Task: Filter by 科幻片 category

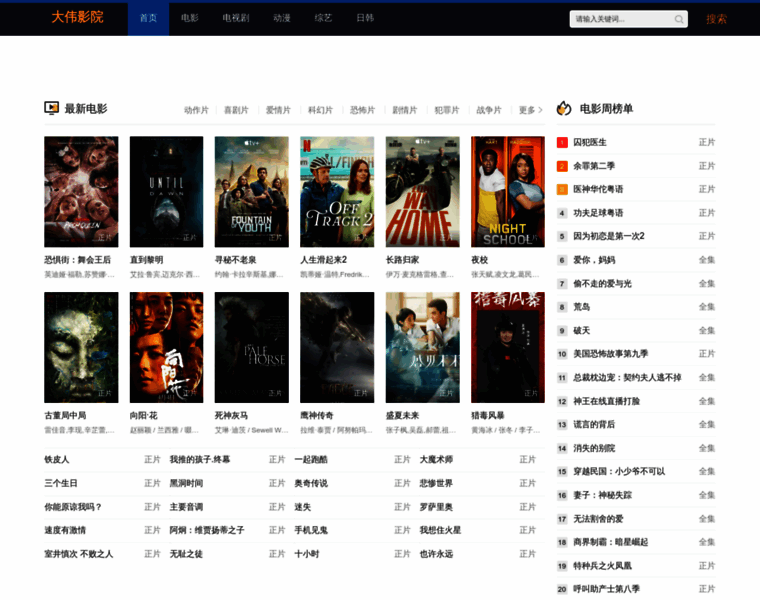Action: click(320, 111)
